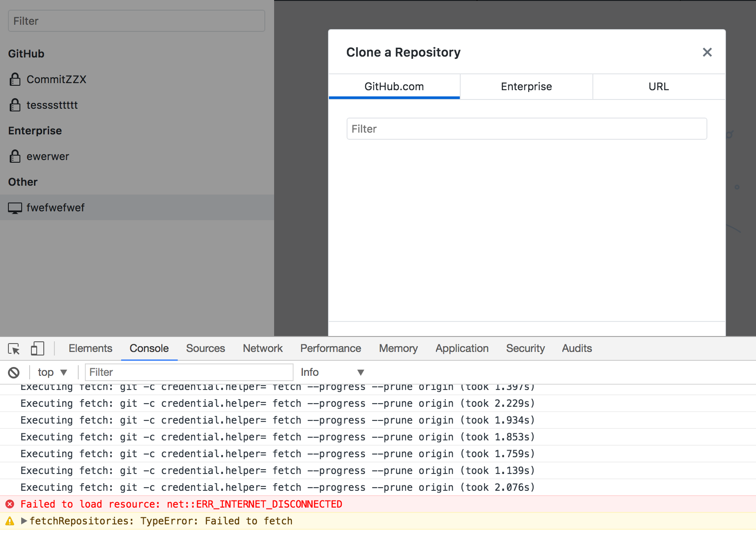Open the Security devtools tab
This screenshot has height=535, width=756.
525,348
